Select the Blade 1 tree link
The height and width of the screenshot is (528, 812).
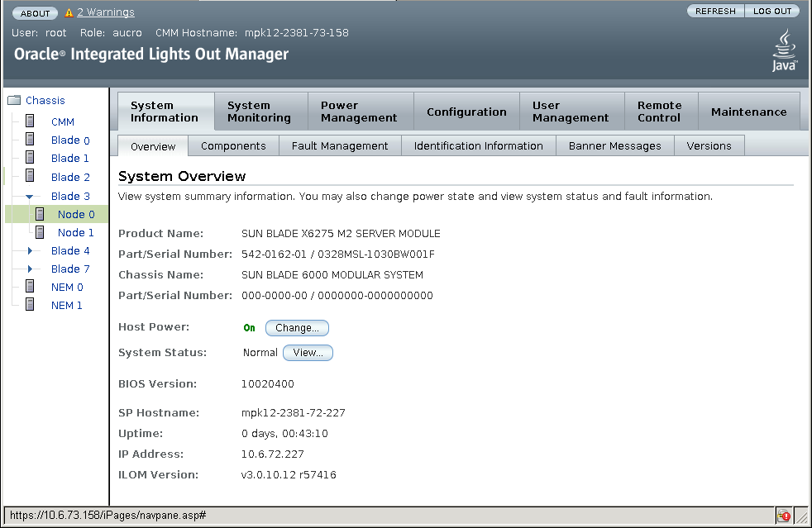click(x=70, y=159)
